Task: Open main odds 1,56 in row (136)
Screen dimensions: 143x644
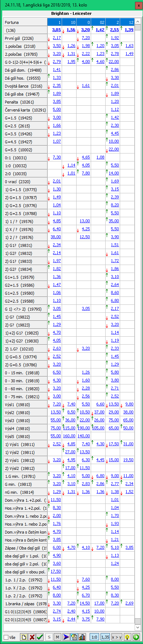Action: (71, 30)
